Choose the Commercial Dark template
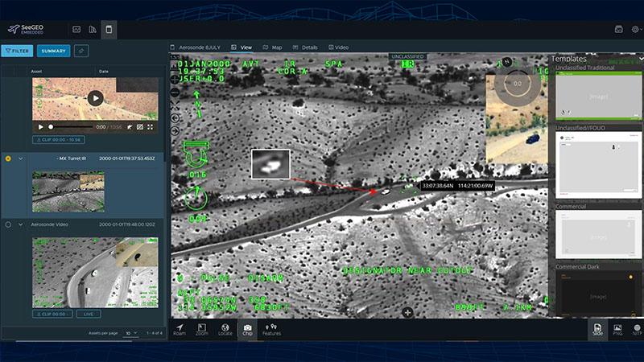The width and height of the screenshot is (644, 362). click(x=598, y=293)
